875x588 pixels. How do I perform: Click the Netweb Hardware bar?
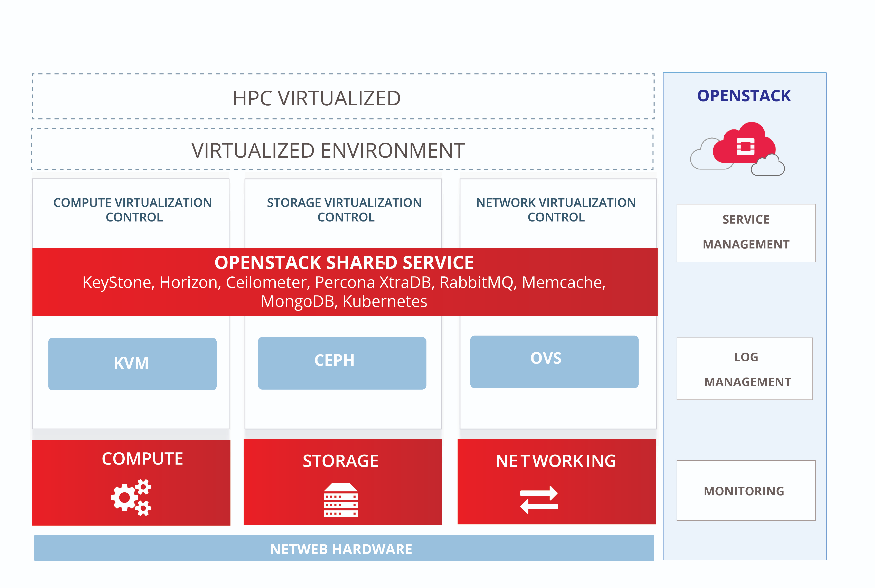click(344, 548)
